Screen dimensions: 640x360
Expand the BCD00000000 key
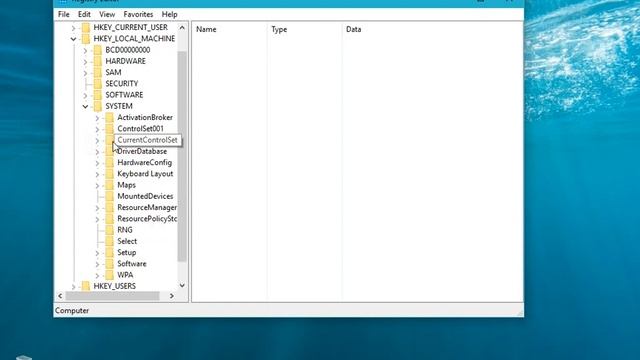pos(85,51)
